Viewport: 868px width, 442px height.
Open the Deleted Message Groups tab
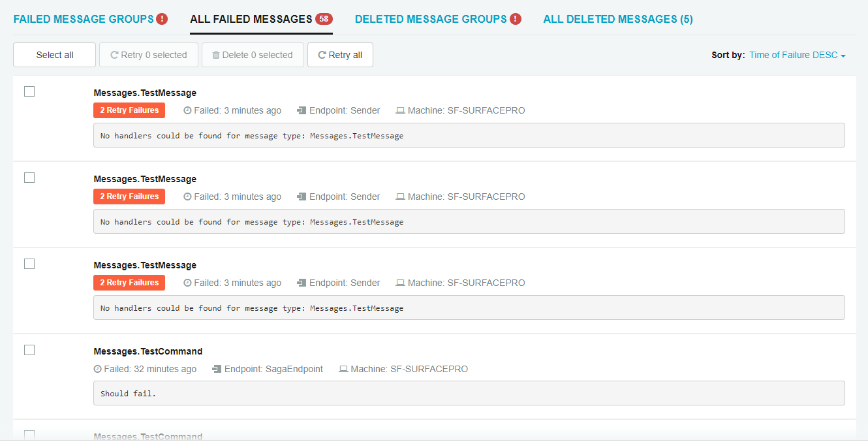(431, 19)
